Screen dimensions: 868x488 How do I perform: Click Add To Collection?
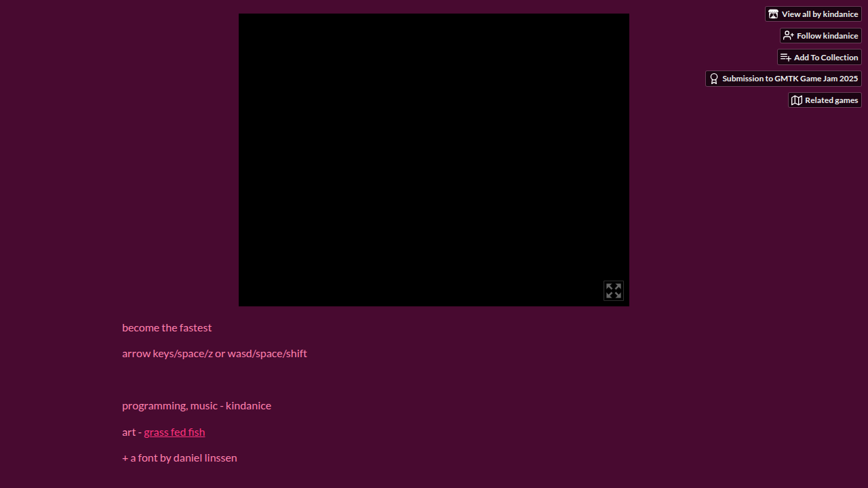tap(819, 58)
